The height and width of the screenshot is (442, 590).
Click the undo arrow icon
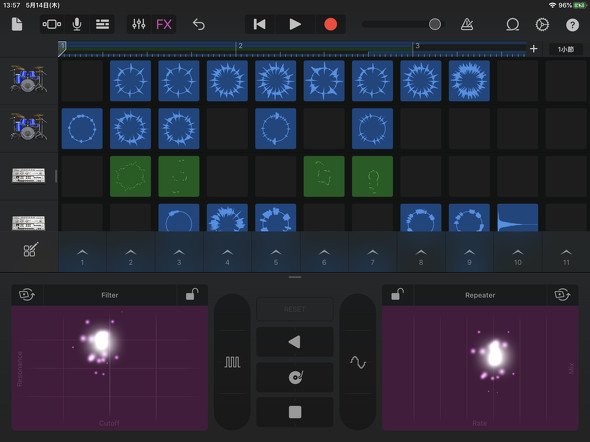point(199,24)
